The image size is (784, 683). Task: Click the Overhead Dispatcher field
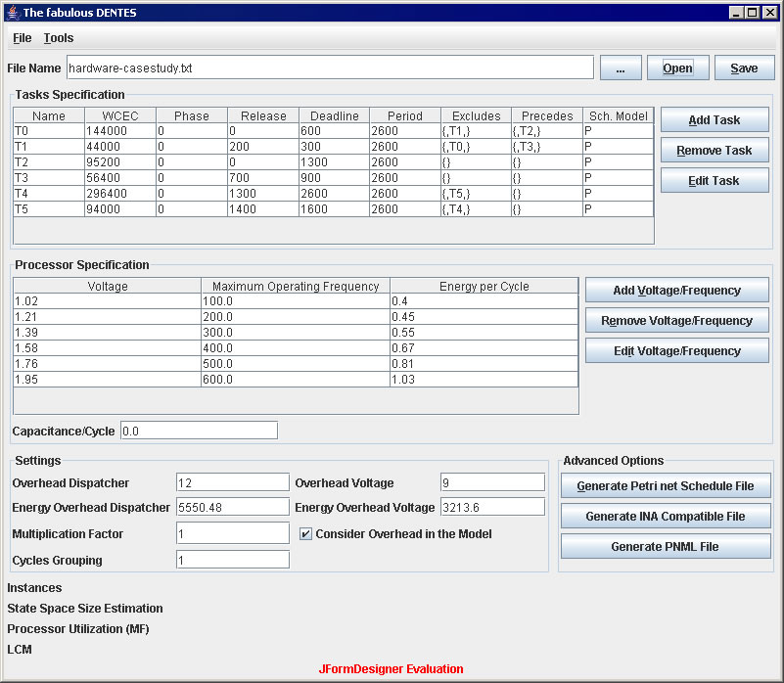coord(233,482)
